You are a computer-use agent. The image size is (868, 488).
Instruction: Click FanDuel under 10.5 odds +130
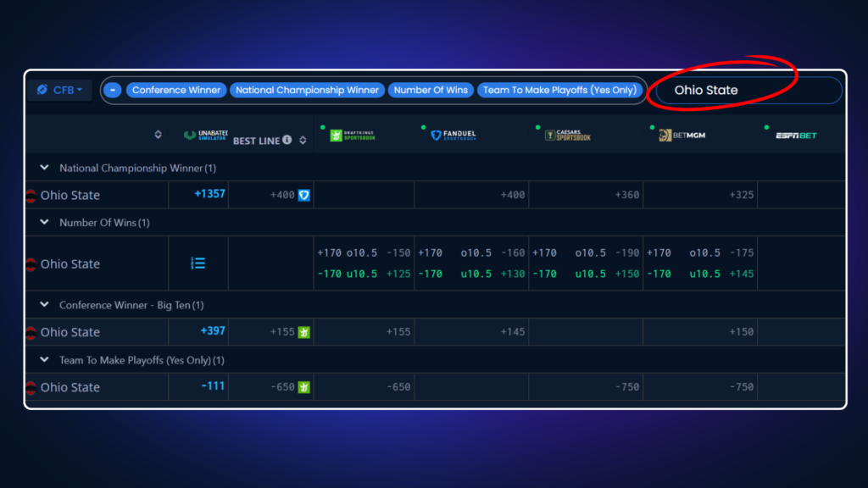513,274
